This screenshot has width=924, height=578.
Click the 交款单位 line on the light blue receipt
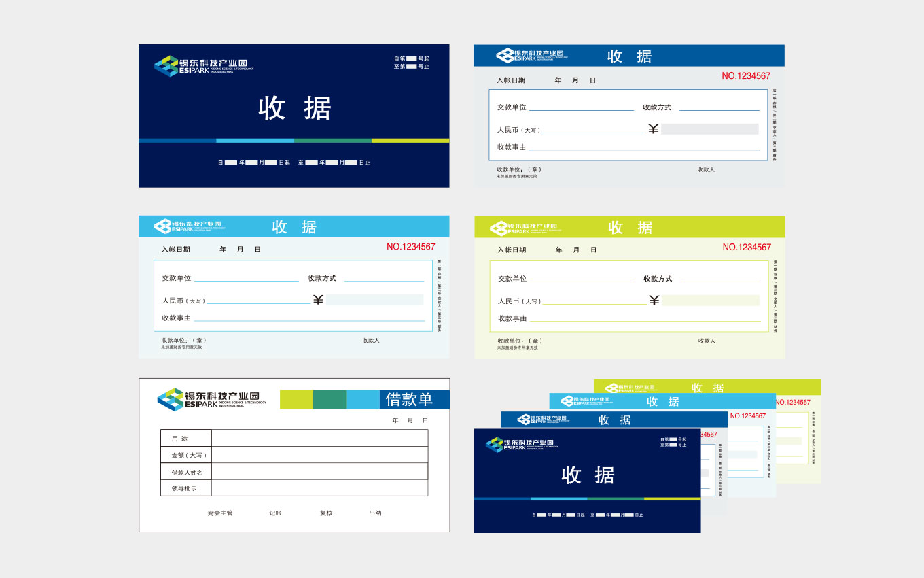(246, 279)
